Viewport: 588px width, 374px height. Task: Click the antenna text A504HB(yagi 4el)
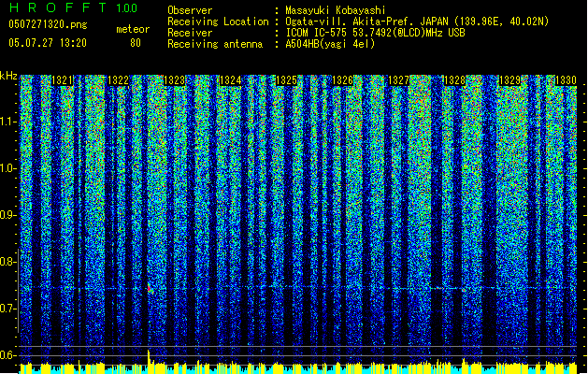click(330, 44)
